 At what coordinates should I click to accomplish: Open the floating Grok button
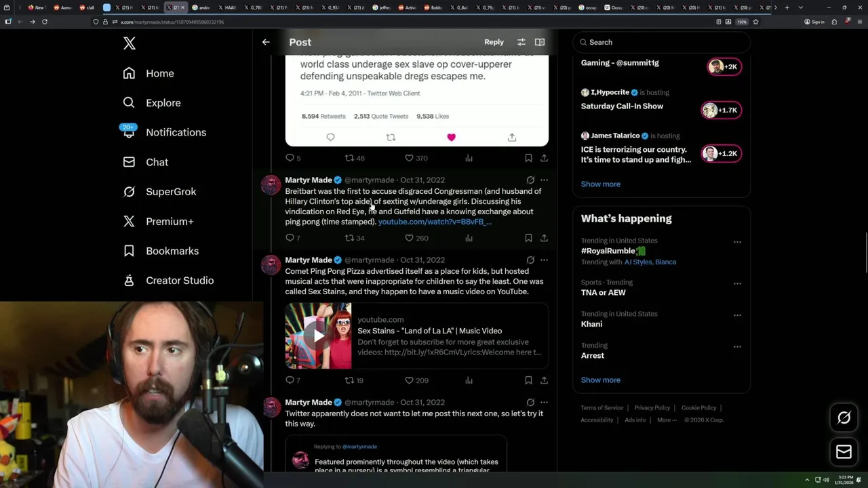(844, 418)
